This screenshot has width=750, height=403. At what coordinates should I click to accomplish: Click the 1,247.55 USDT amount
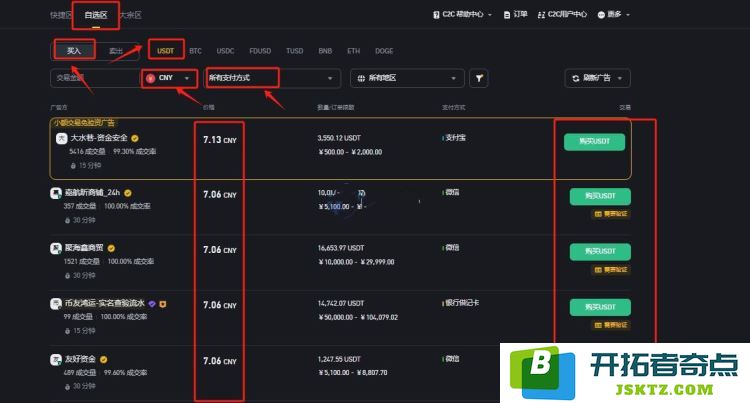click(x=339, y=359)
